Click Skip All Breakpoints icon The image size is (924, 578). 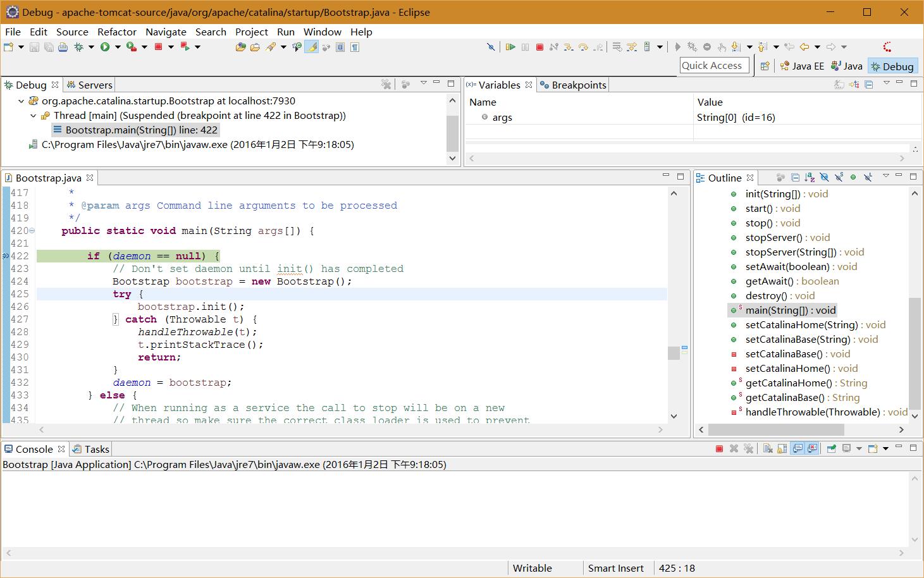coord(490,47)
